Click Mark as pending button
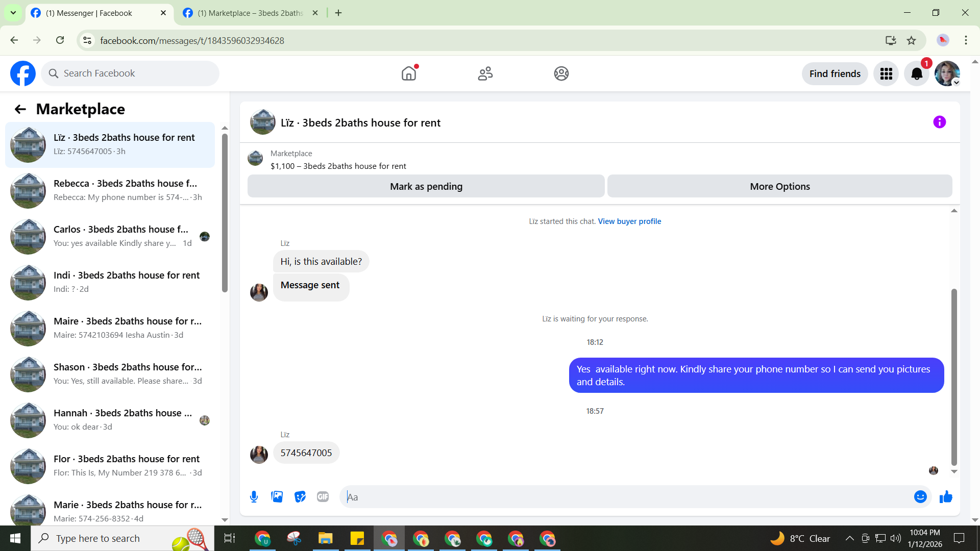The width and height of the screenshot is (980, 551). [x=426, y=186]
